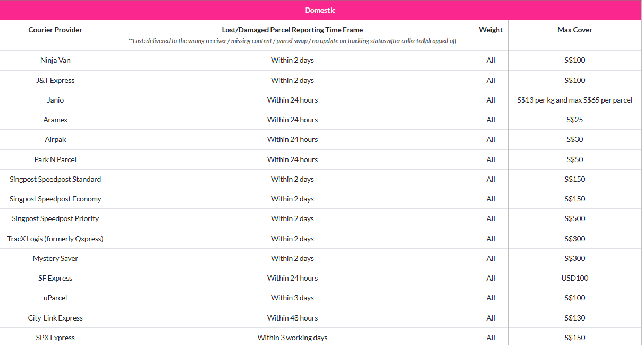Select uParcel's S$100 max cover
This screenshot has height=345, width=644.
(574, 298)
